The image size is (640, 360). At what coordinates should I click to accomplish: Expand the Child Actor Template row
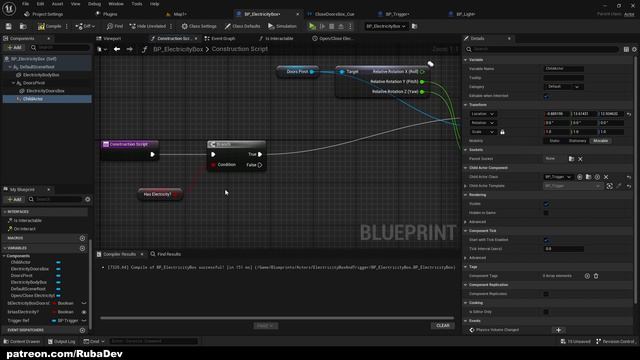point(466,186)
